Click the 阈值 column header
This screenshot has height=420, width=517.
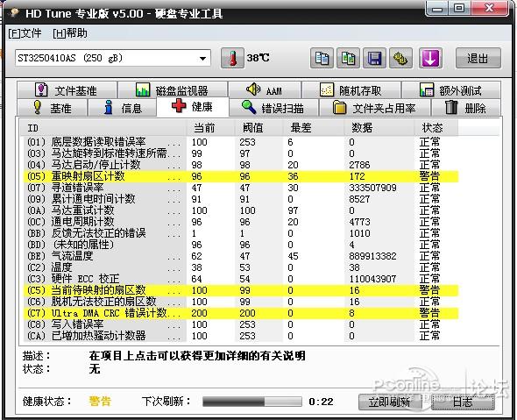[259, 128]
